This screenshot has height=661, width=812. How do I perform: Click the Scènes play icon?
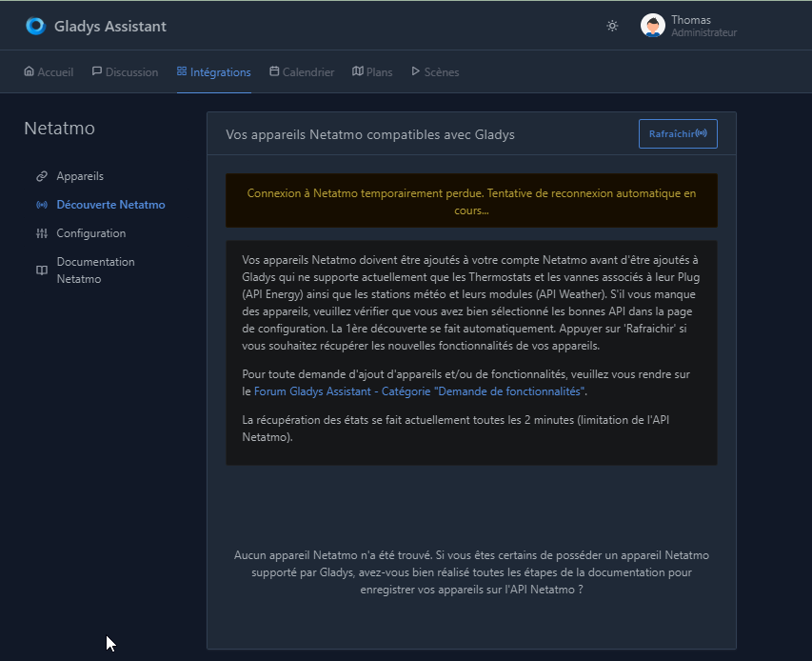(415, 71)
